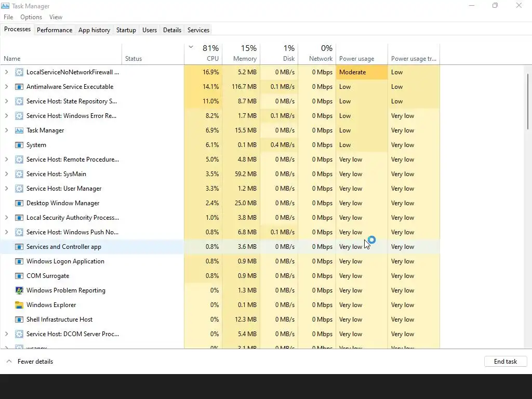Viewport: 532px width, 399px height.
Task: Click the 59.2 MB memory value
Action: point(247,174)
